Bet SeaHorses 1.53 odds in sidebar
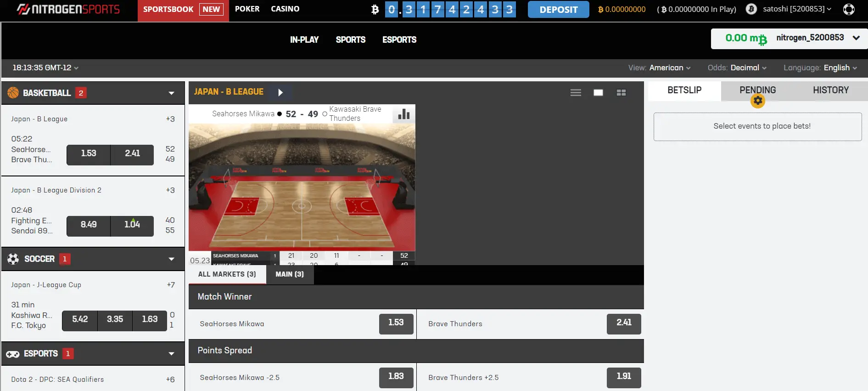The width and height of the screenshot is (868, 391). point(89,155)
